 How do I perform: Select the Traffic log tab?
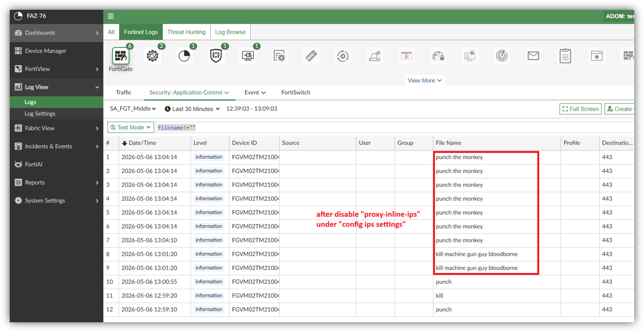123,92
